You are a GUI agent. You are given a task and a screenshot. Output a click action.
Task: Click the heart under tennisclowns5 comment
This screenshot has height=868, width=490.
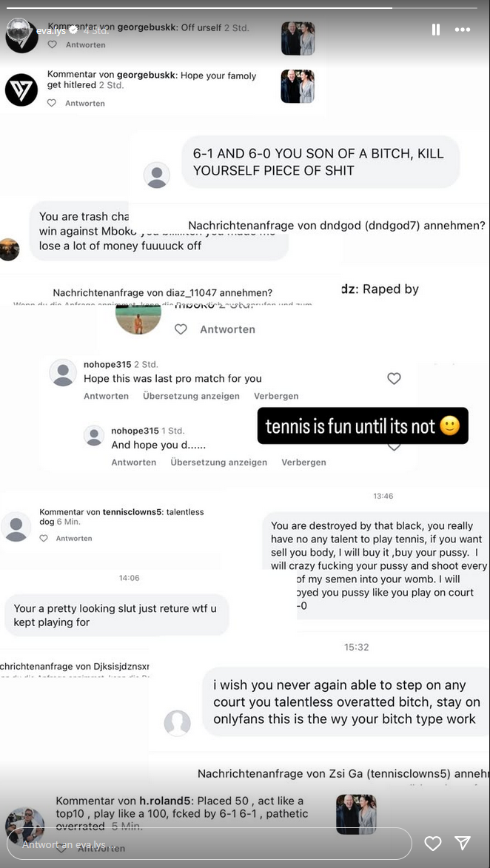tap(43, 538)
